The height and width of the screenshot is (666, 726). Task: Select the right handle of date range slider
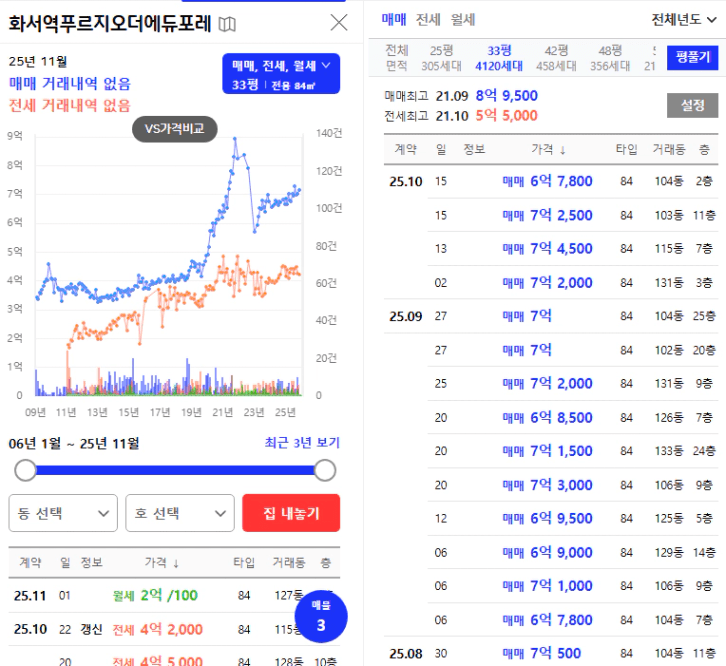pyautogui.click(x=325, y=471)
